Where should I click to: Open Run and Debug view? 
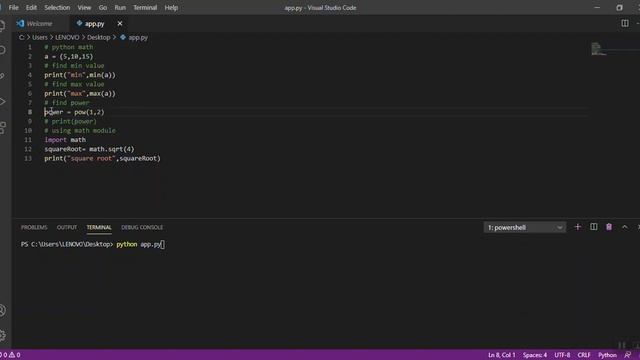pyautogui.click(x=2, y=102)
